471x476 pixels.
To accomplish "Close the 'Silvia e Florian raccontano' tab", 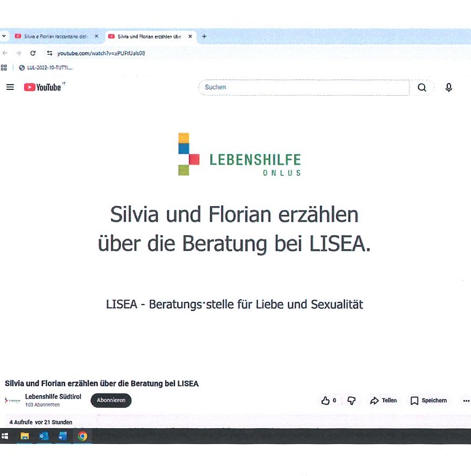I will 96,36.
